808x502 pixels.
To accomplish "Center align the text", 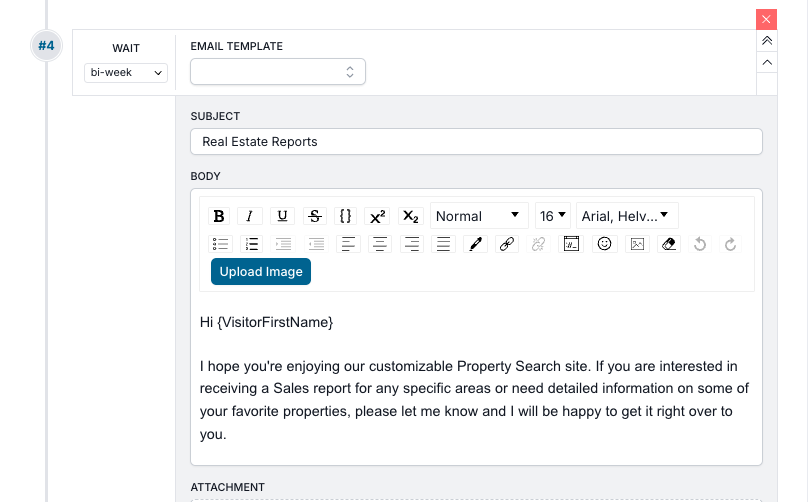I will click(379, 244).
